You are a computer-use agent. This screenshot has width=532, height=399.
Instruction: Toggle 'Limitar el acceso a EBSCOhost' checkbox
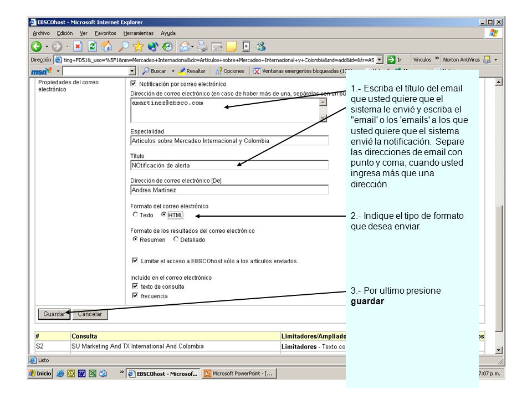pos(135,260)
